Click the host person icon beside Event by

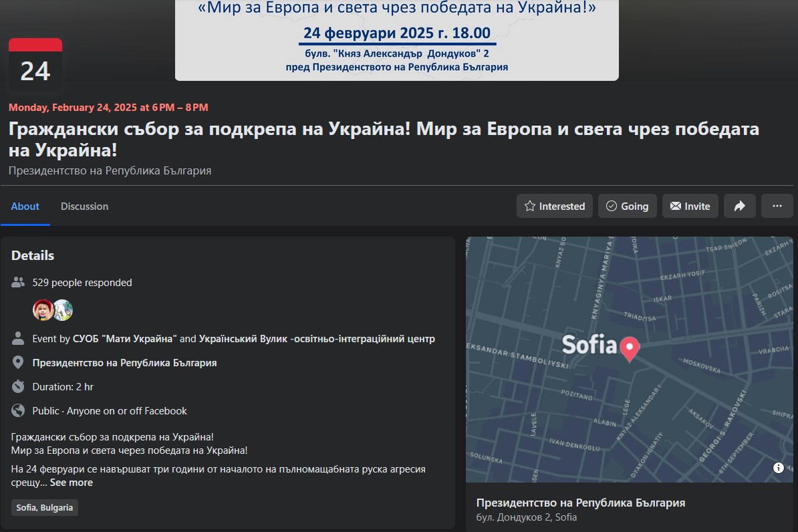pos(18,339)
